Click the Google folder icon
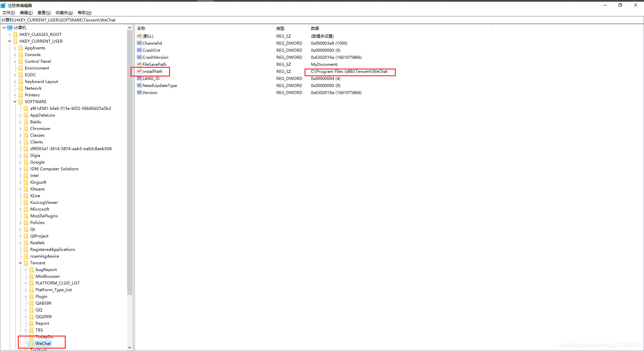 [26, 162]
